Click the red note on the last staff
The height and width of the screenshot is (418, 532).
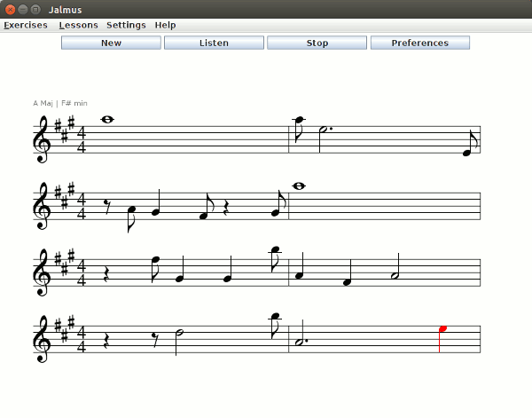(442, 329)
